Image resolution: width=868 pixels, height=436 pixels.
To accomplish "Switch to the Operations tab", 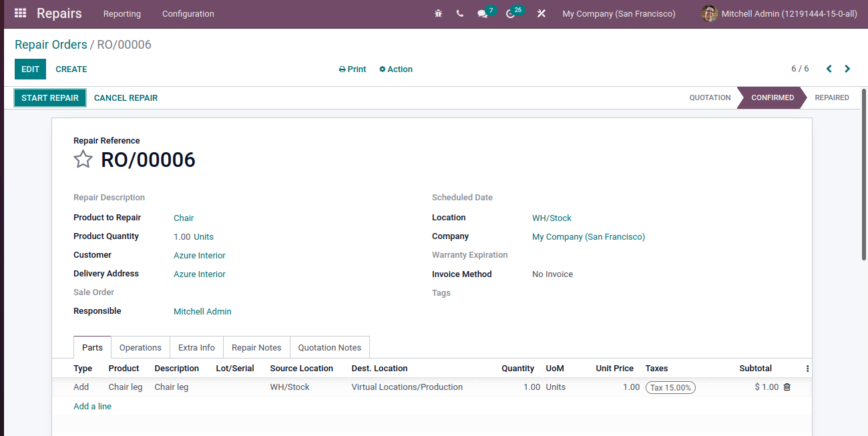I will coord(140,347).
